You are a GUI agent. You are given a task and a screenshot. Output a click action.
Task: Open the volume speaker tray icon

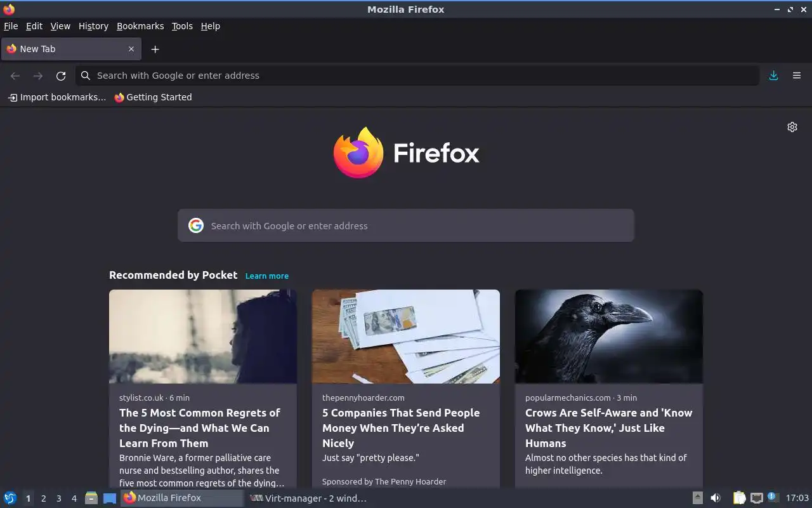716,498
